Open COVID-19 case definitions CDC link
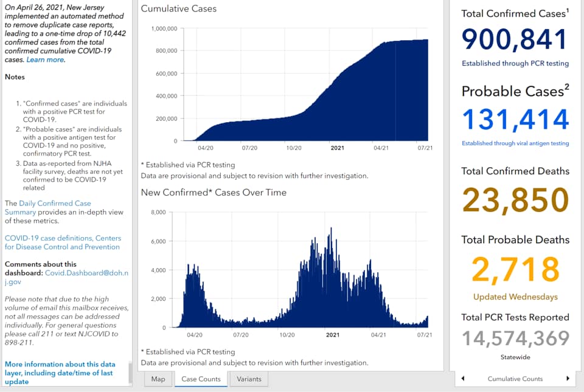 coord(63,242)
